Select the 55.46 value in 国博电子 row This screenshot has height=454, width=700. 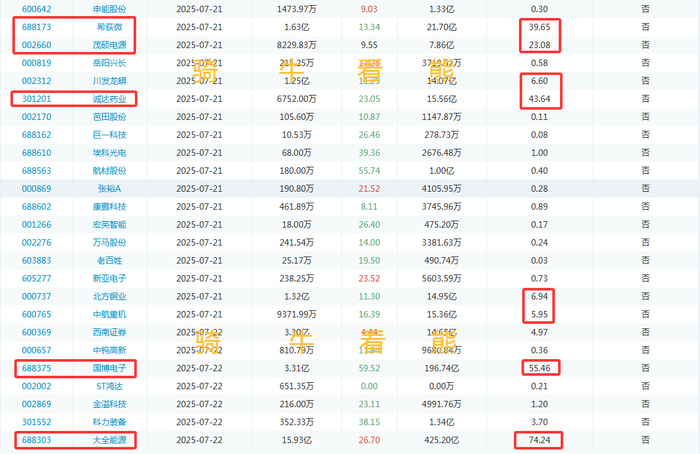tap(539, 368)
